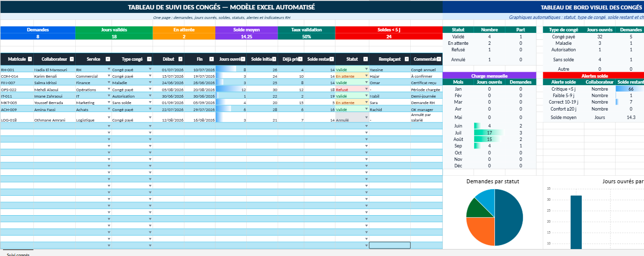Select the Solde moyen value 14.25
This screenshot has width=644, height=256.
point(246,36)
